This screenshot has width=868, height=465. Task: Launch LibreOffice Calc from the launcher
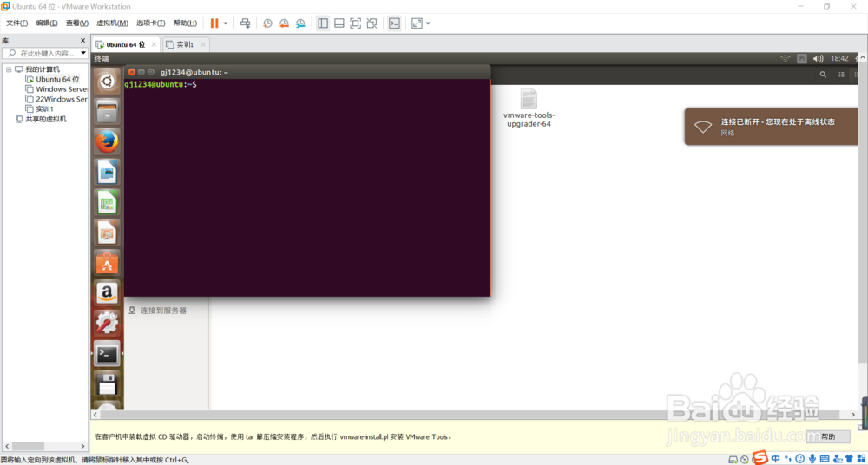click(107, 203)
